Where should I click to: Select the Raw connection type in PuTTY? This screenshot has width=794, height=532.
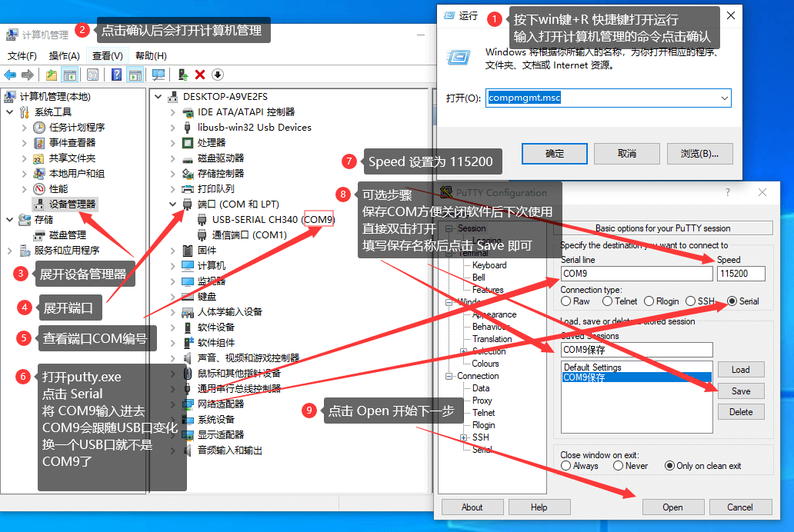[566, 301]
